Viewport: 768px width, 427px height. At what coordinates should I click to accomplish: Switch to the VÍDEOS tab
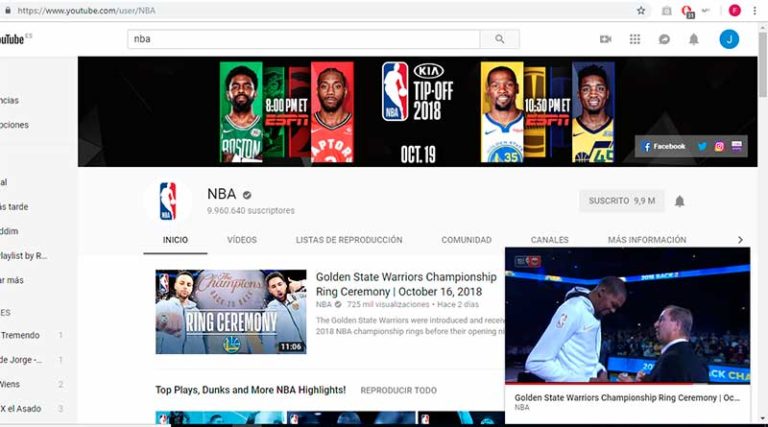click(x=242, y=240)
